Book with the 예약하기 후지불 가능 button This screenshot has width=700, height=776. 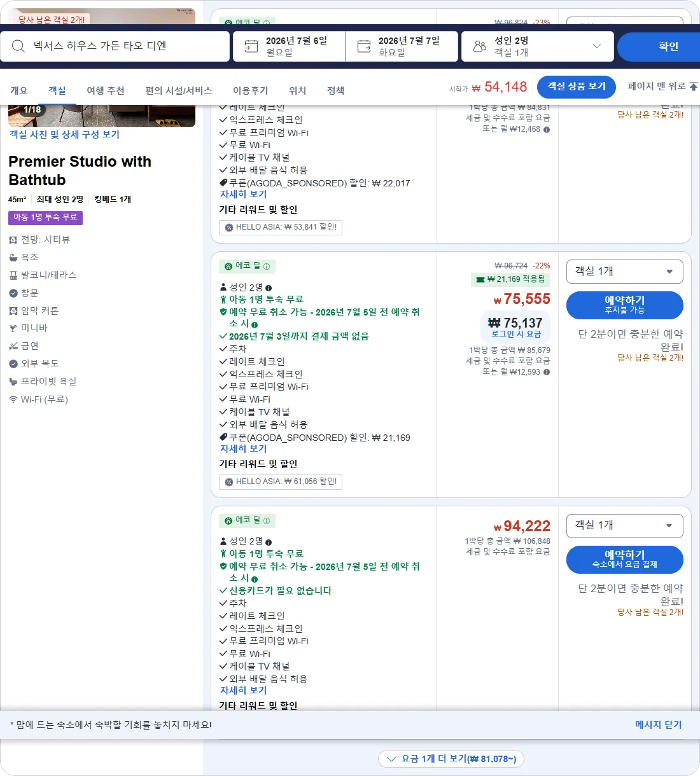point(625,305)
